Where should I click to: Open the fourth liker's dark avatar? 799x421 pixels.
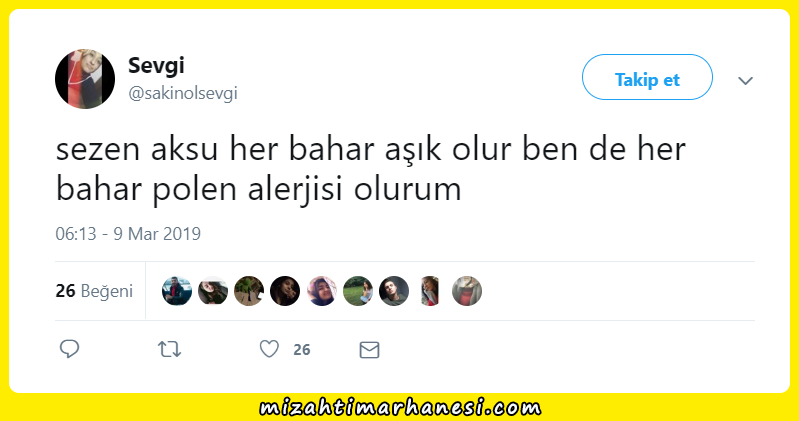click(285, 291)
